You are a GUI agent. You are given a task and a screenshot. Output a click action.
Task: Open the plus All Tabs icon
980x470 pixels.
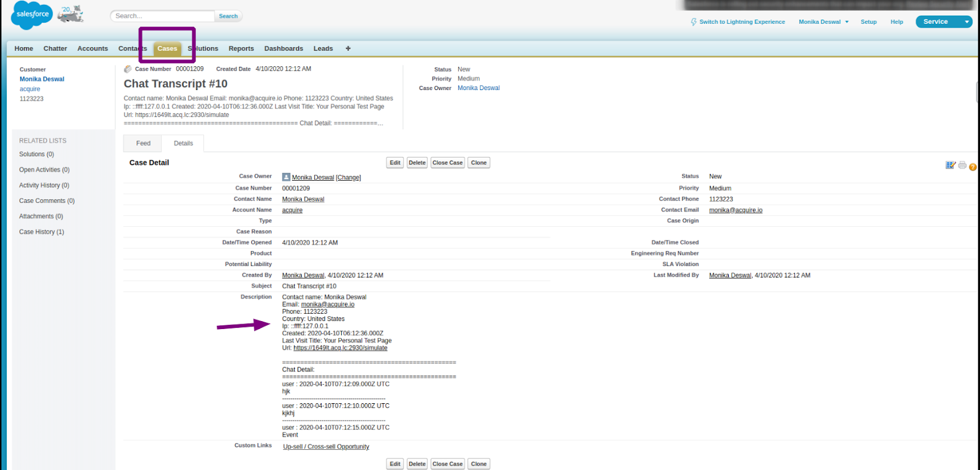point(348,48)
